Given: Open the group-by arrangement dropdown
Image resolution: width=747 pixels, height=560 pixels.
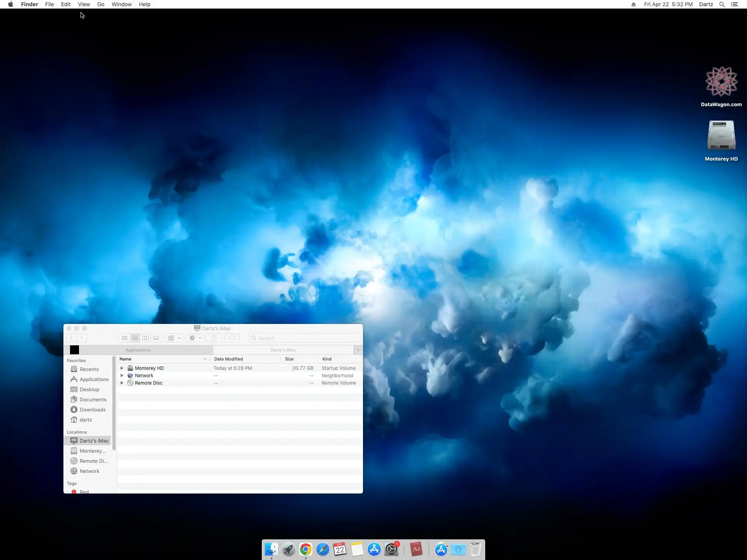Looking at the screenshot, I should 174,338.
